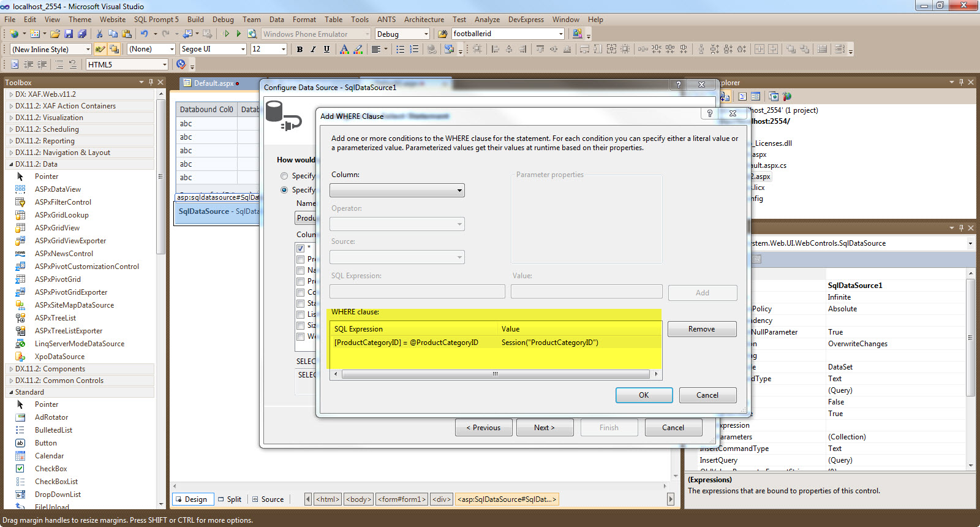Click the Previous button
The height and width of the screenshot is (527, 980).
point(483,428)
